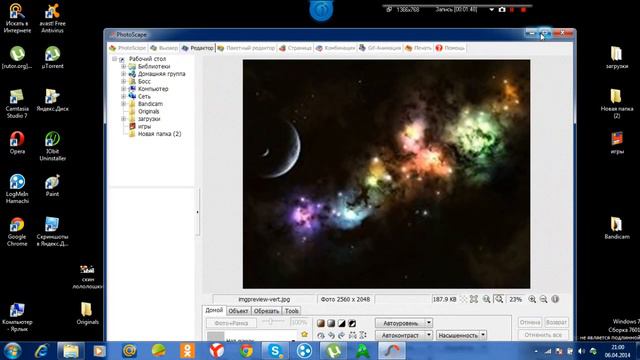Screen dimensions: 640x360
Task: Click the Windows Start button
Action: click(x=12, y=351)
